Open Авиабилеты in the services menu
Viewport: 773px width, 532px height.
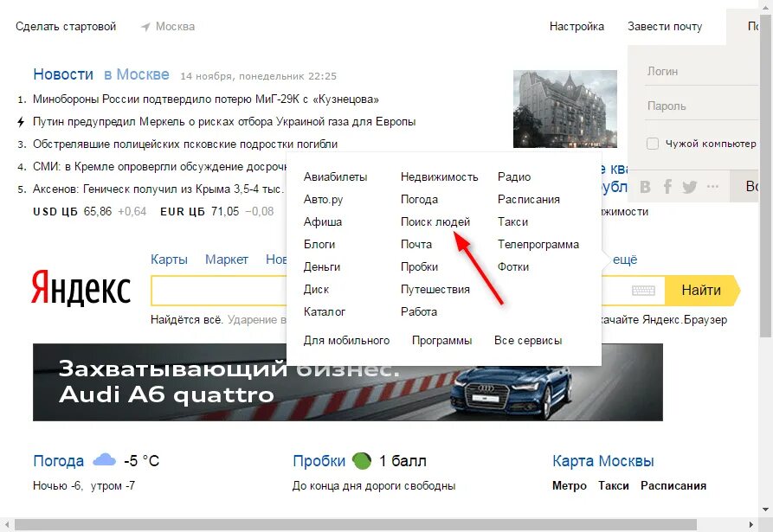point(335,176)
